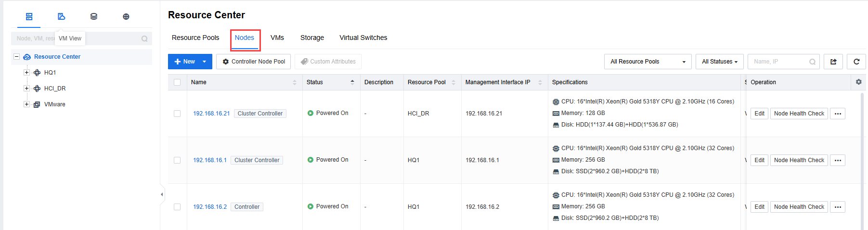Select the Nodes tab
This screenshot has width=868, height=230.
pos(245,38)
